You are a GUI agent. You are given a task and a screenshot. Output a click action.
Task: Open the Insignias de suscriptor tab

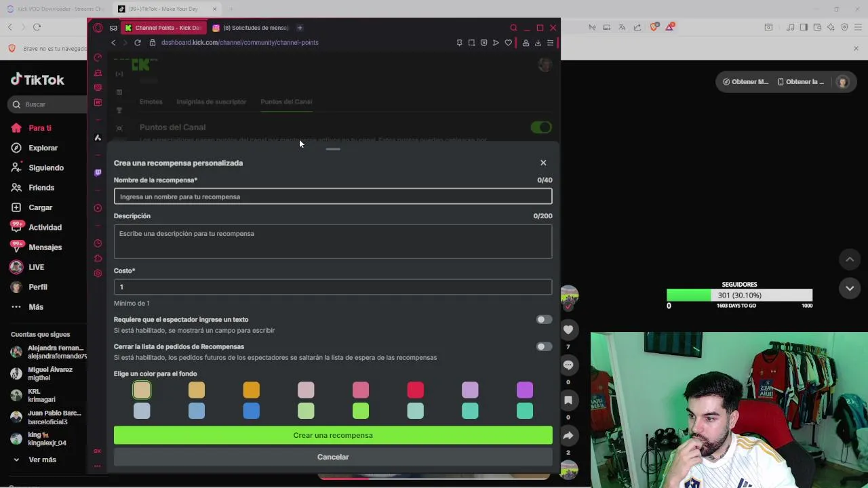click(211, 102)
